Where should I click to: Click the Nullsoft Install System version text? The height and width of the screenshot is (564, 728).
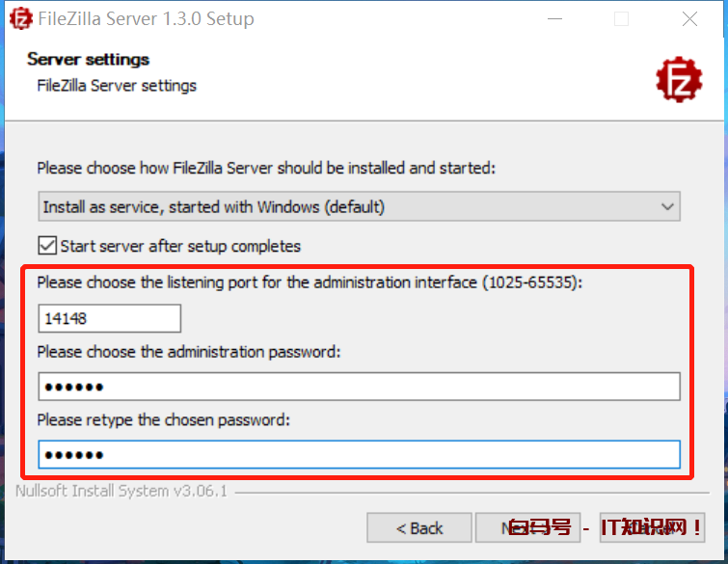coord(121,492)
